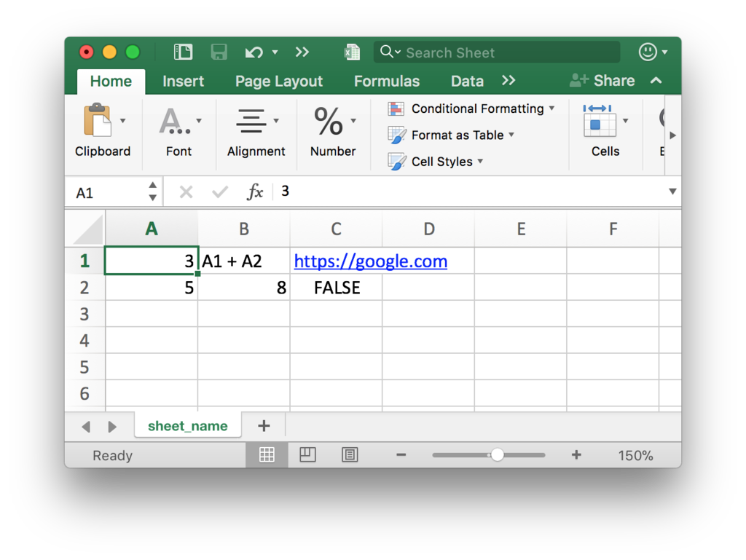Click the confirm checkmark in formula bar
Image resolution: width=746 pixels, height=560 pixels.
tap(220, 192)
